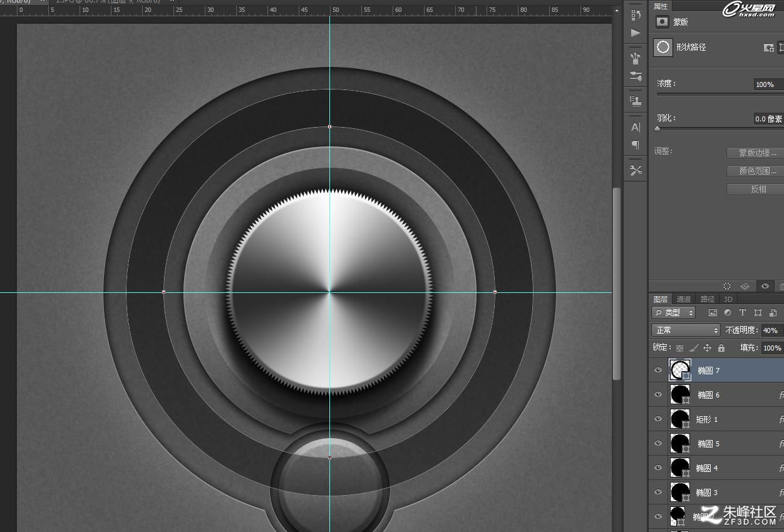This screenshot has height=532, width=784.
Task: Open the Brush settings panel icon
Action: pyautogui.click(x=636, y=76)
